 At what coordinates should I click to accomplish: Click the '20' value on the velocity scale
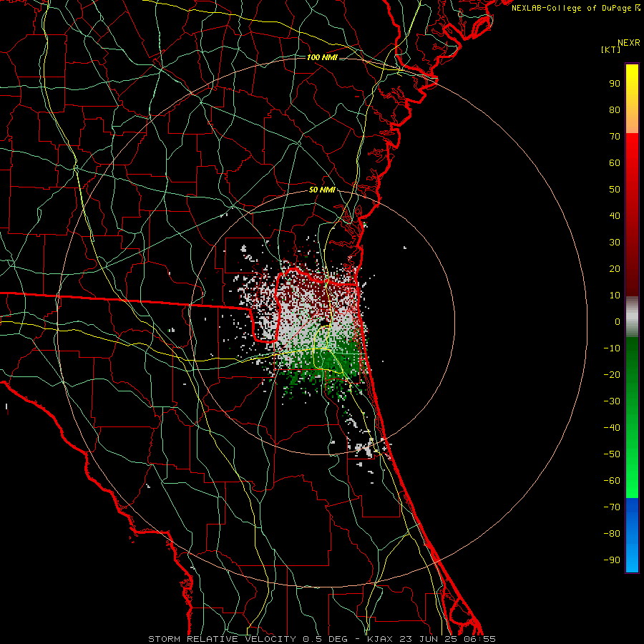click(x=615, y=268)
